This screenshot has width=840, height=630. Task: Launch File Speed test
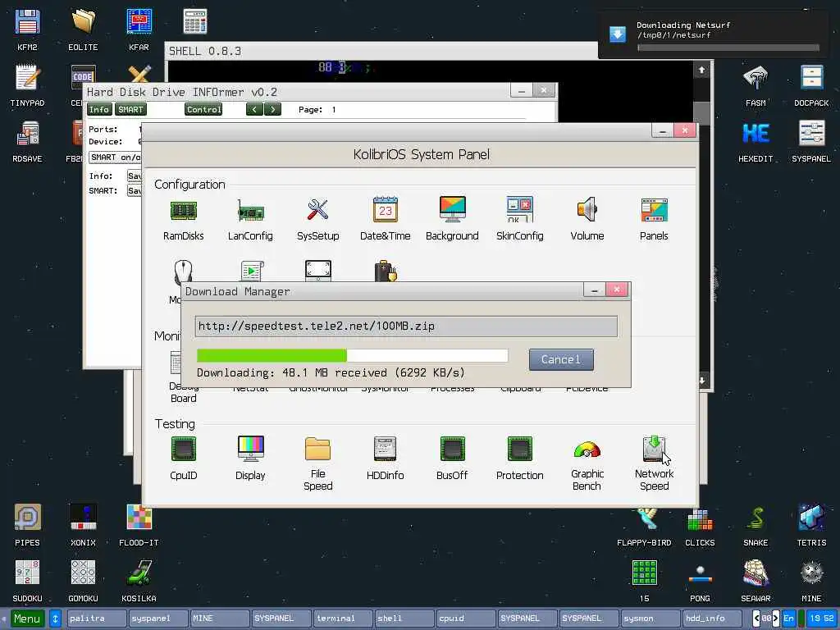pos(317,449)
